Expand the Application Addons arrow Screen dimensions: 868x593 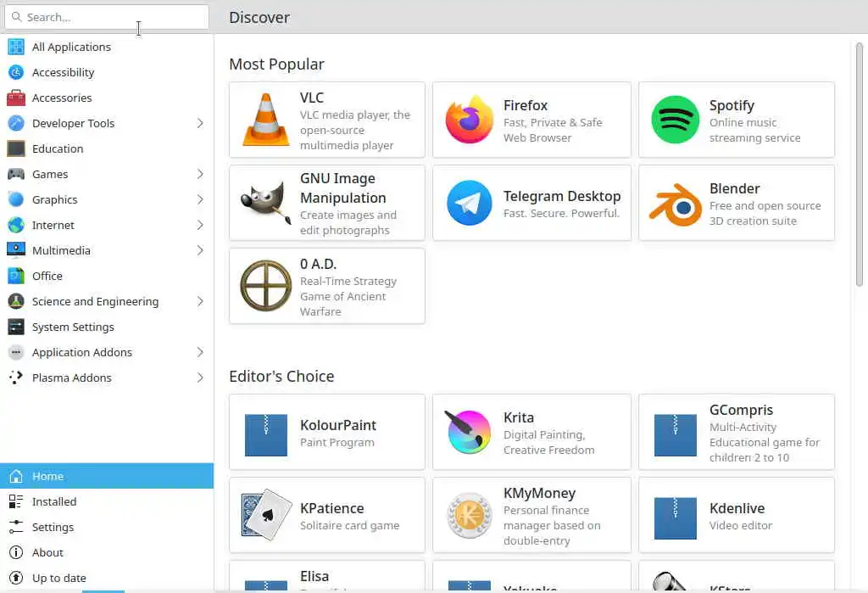(x=200, y=352)
